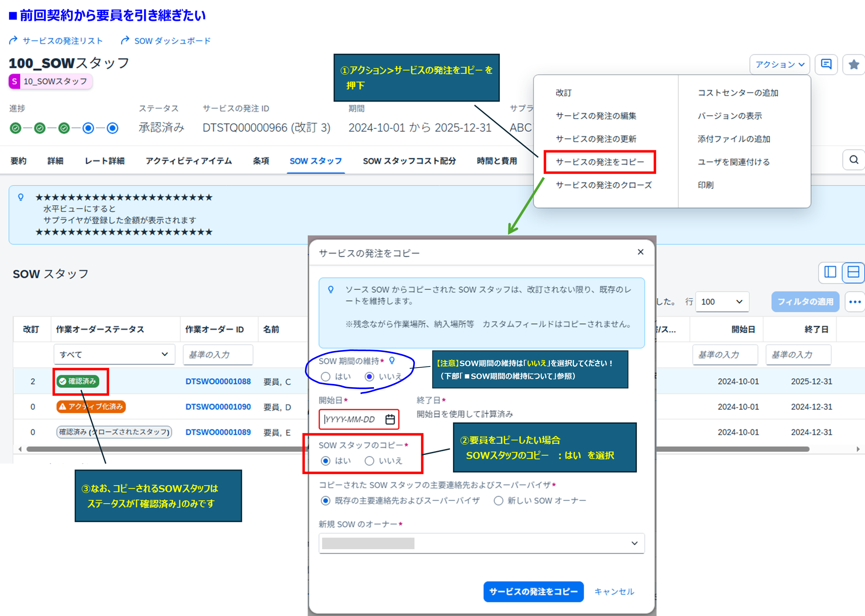Click info bulb next to SOW 期間の維持
This screenshot has height=616, width=865.
coord(392,360)
